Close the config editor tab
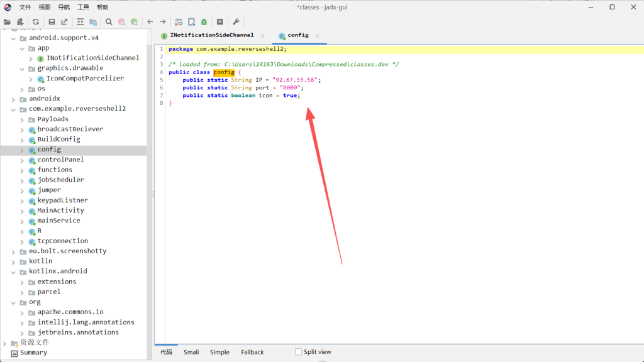Image resolution: width=644 pixels, height=362 pixels. coord(318,36)
